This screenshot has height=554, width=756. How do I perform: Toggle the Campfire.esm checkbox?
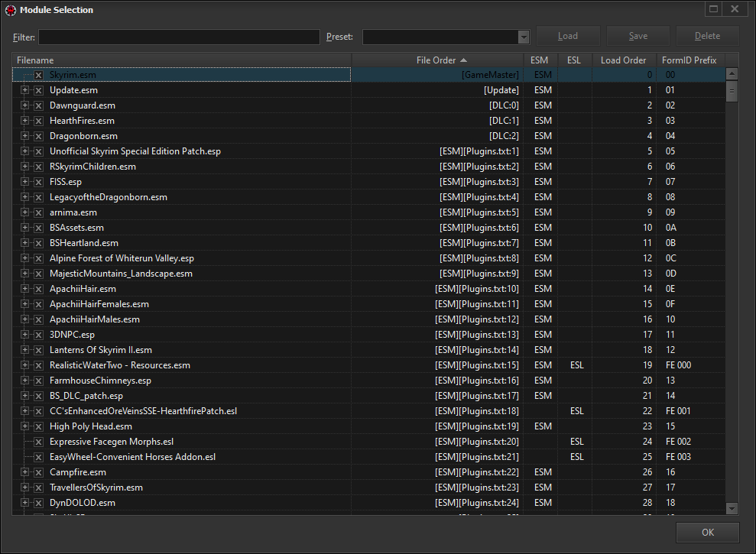pos(38,472)
